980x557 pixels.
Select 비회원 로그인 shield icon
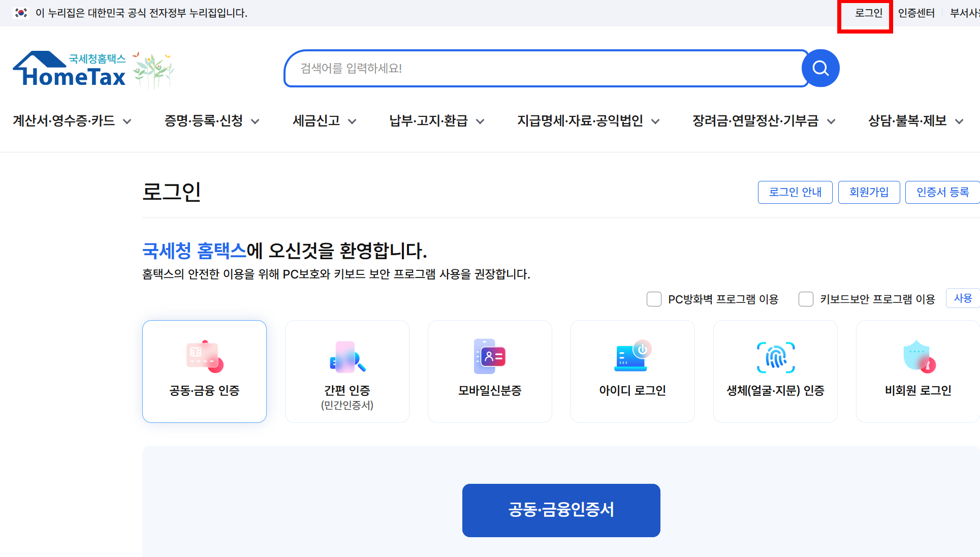(x=918, y=357)
